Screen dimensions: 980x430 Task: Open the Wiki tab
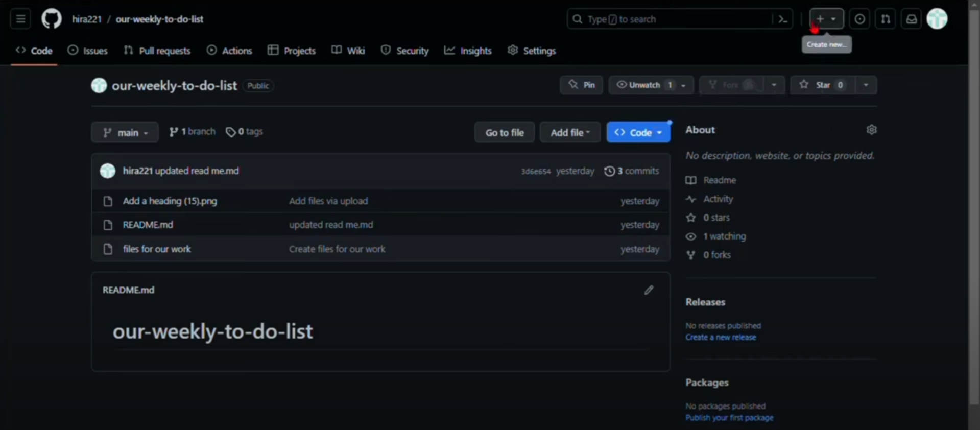pos(348,51)
